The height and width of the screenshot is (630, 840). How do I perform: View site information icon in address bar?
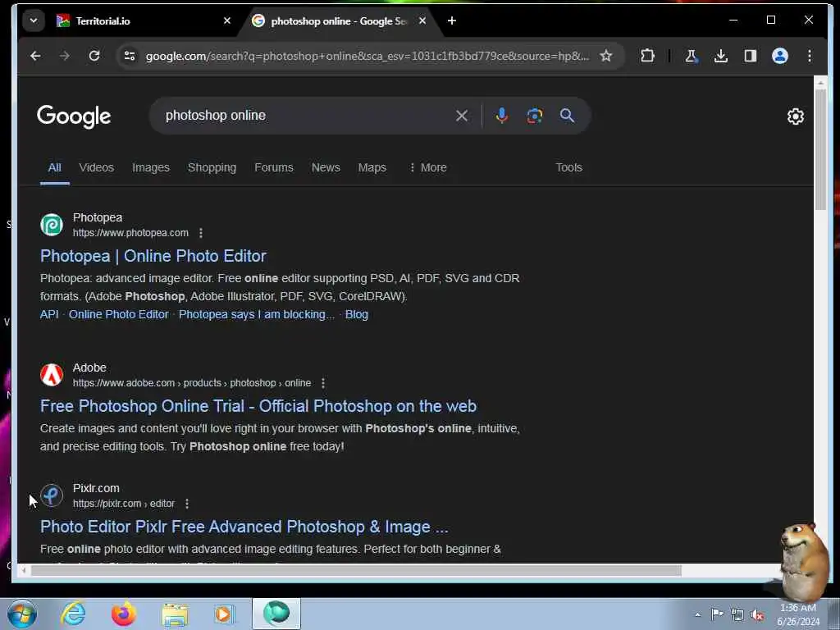[129, 56]
